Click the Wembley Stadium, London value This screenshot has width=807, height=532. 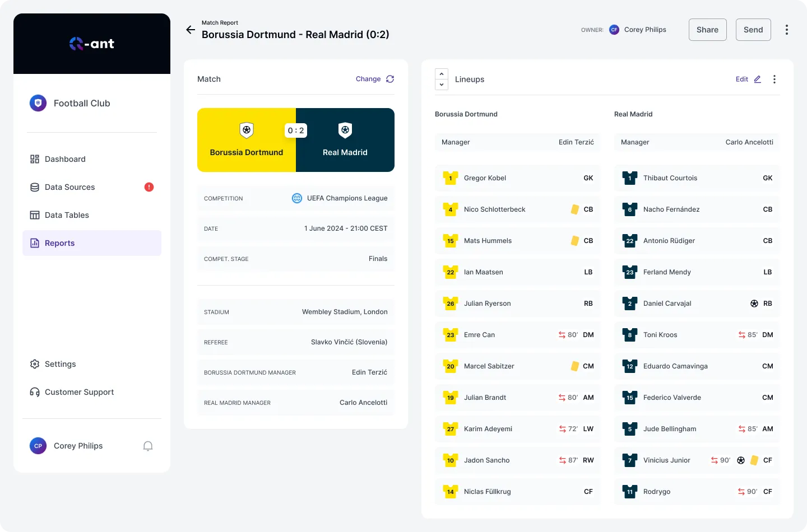[x=345, y=312]
